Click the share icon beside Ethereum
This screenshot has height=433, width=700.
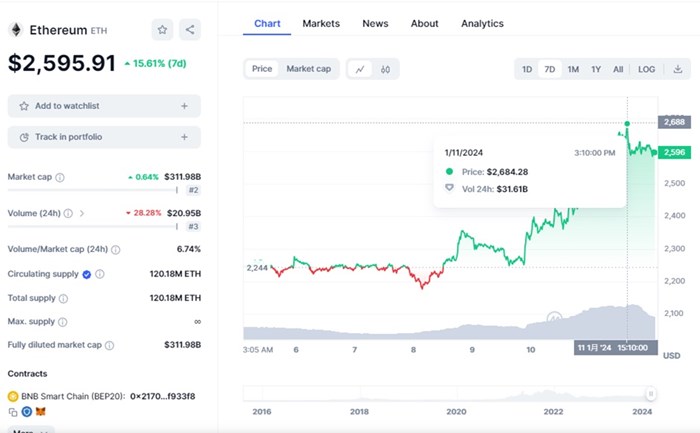pyautogui.click(x=190, y=30)
